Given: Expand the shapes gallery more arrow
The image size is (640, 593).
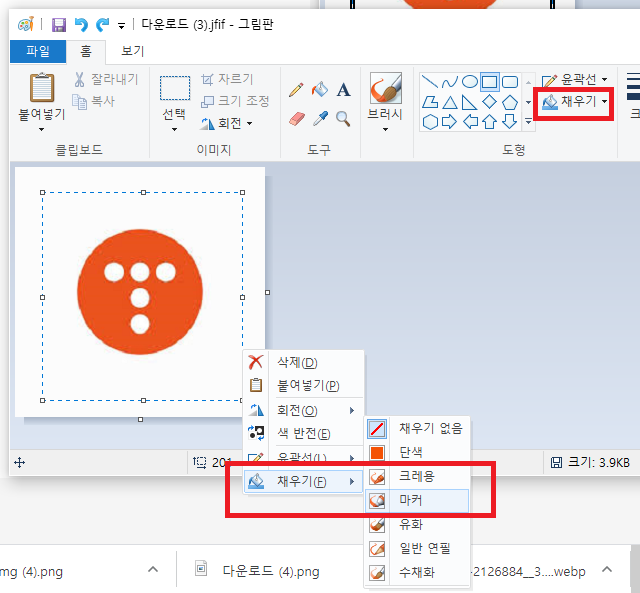Looking at the screenshot, I should [528, 122].
